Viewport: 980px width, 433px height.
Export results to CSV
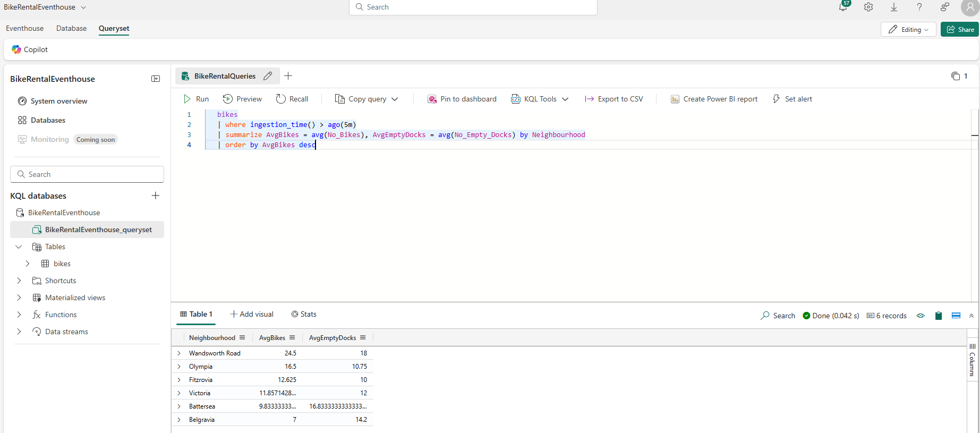614,99
